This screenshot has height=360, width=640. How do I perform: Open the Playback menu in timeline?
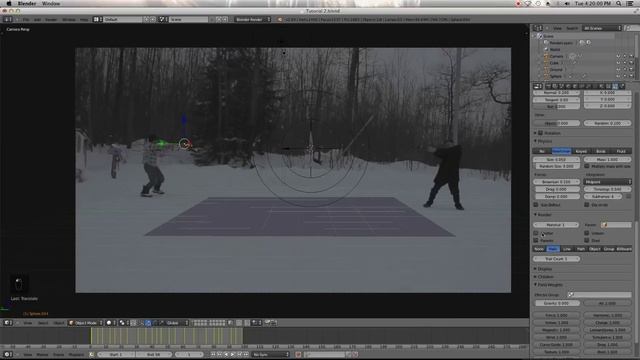coord(76,354)
